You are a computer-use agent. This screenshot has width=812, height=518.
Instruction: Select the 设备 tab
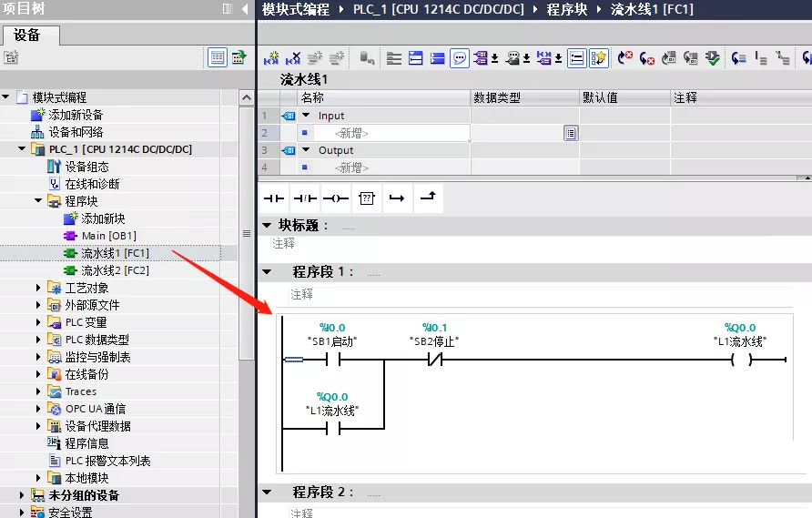tap(27, 35)
